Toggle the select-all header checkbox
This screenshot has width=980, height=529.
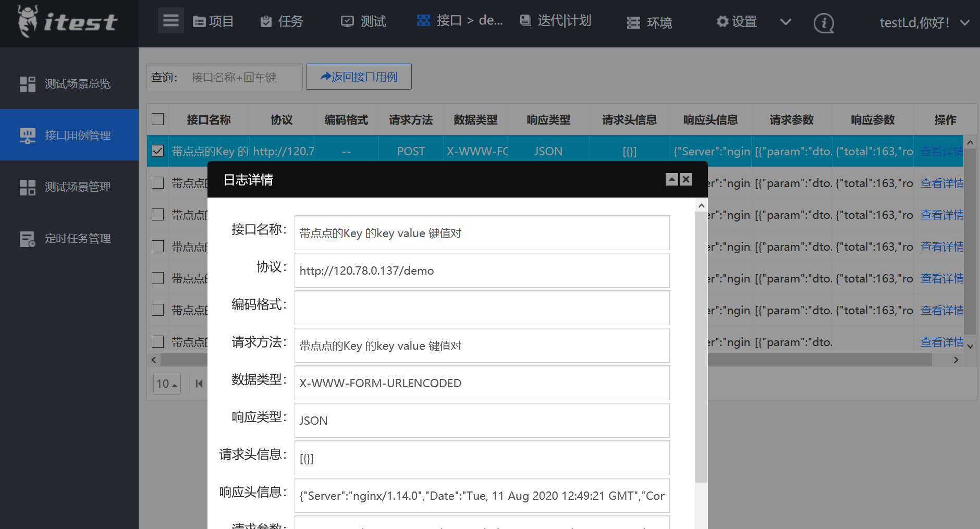tap(157, 119)
